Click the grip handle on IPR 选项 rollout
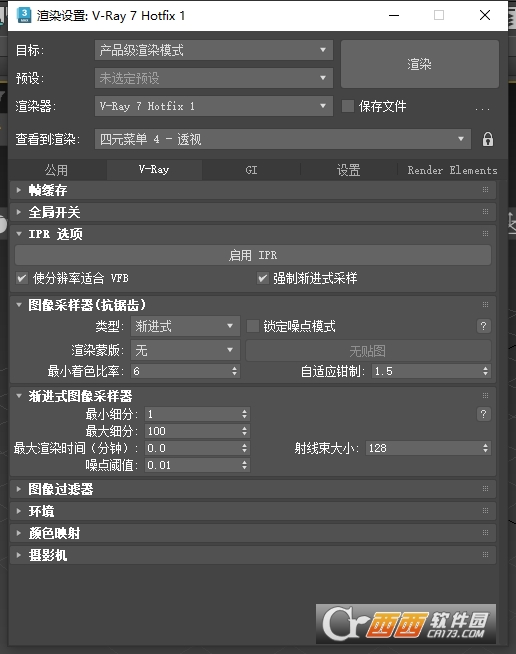This screenshot has width=516, height=654. pos(485,234)
